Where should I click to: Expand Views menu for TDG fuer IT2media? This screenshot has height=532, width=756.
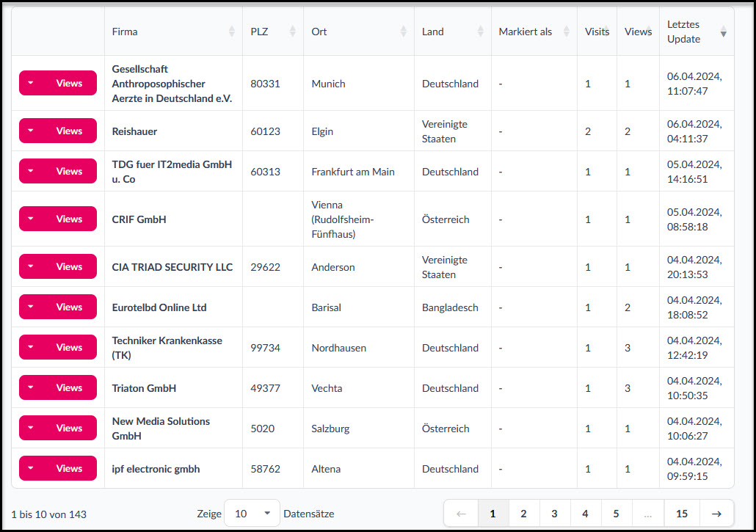pyautogui.click(x=58, y=171)
